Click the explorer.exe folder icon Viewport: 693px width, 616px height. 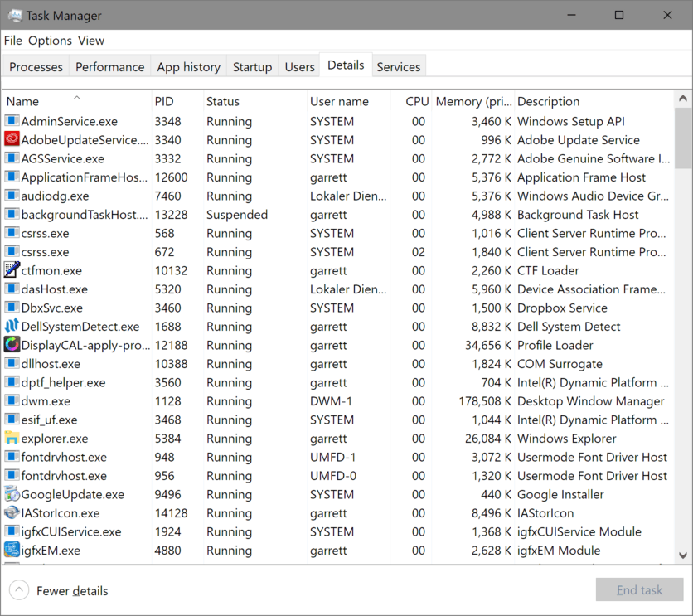pos(12,438)
